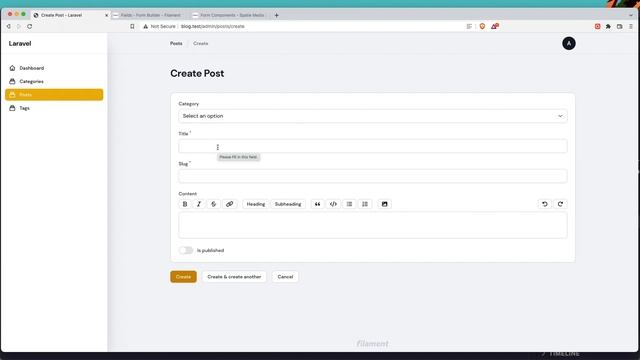Cancel creating the post
The width and height of the screenshot is (640, 360).
coord(285,277)
